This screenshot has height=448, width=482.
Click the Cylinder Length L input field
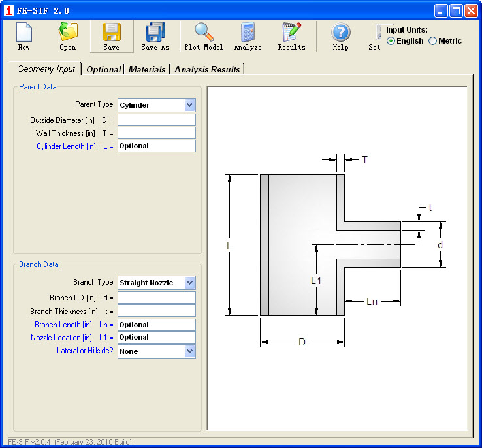[157, 146]
